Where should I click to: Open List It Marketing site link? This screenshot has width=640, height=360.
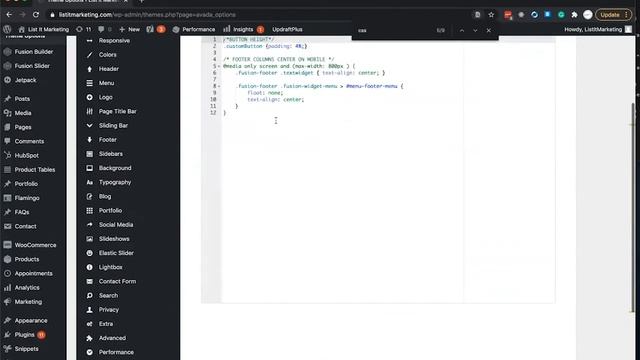coord(44,29)
